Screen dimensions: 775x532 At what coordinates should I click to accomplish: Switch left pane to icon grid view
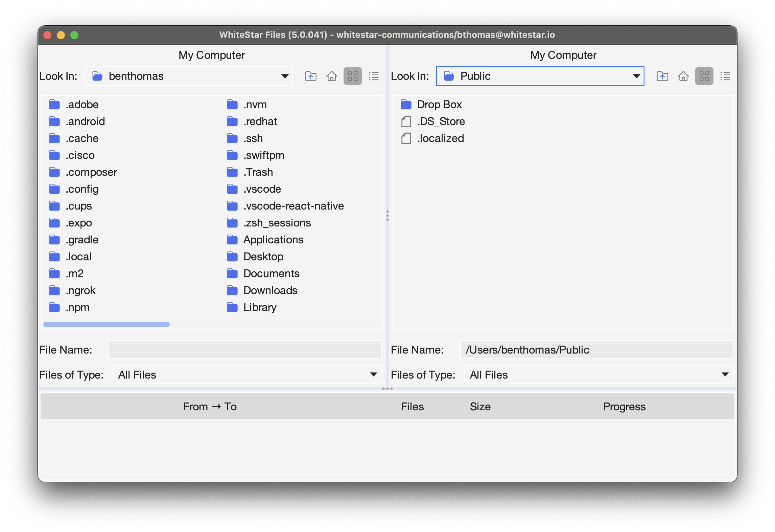coord(353,76)
